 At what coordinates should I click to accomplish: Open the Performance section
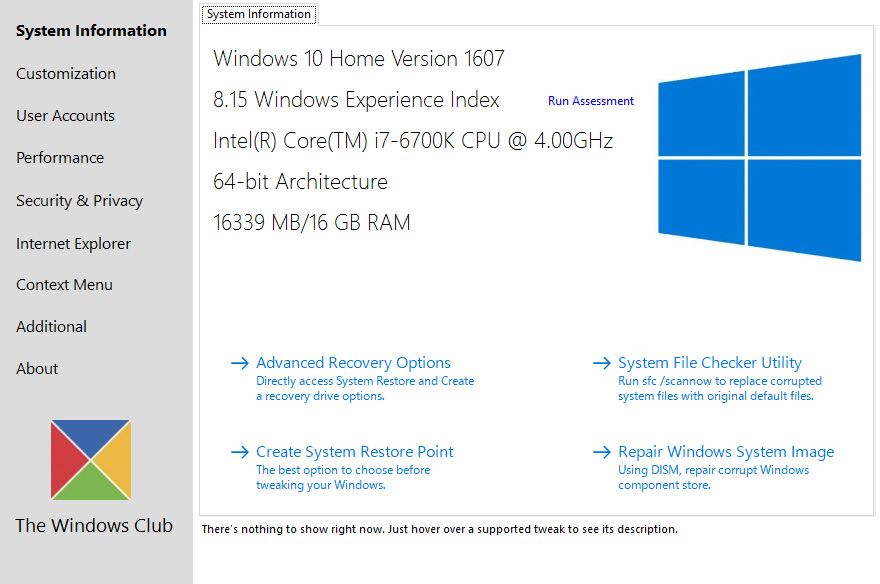(x=59, y=158)
